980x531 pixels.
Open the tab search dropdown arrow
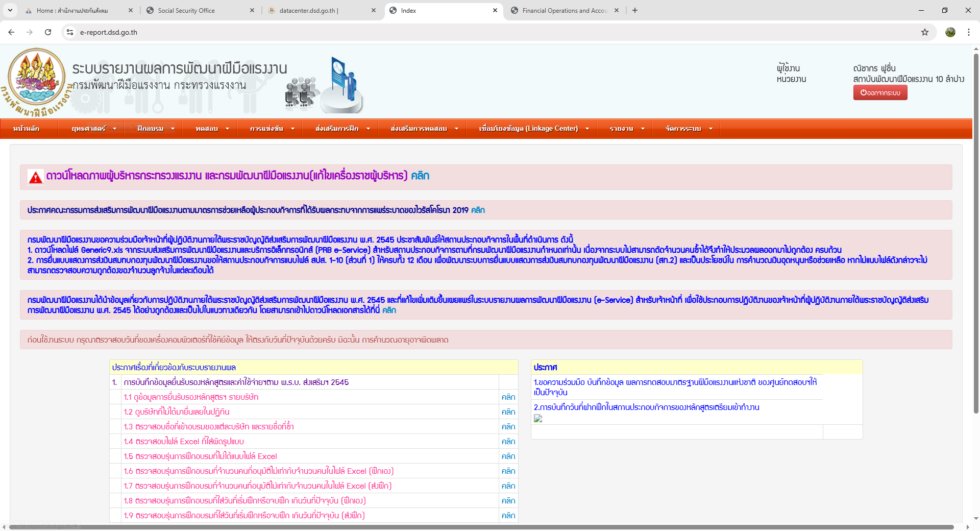(10, 10)
